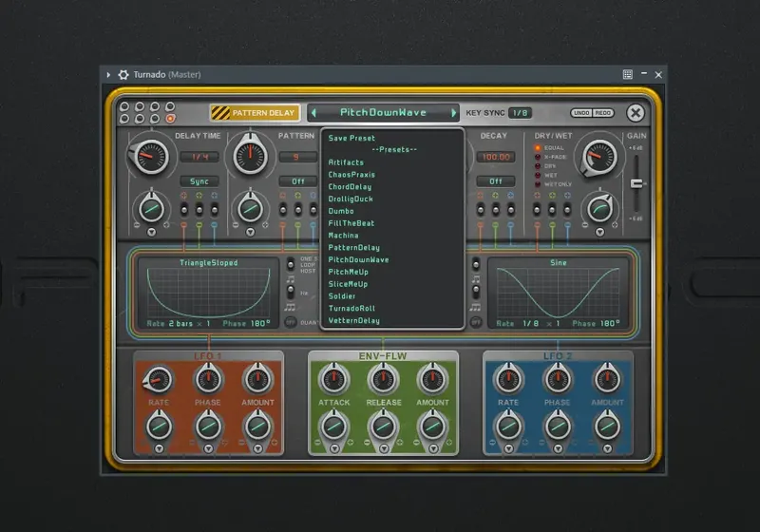Click the UNDO button

coord(581,113)
